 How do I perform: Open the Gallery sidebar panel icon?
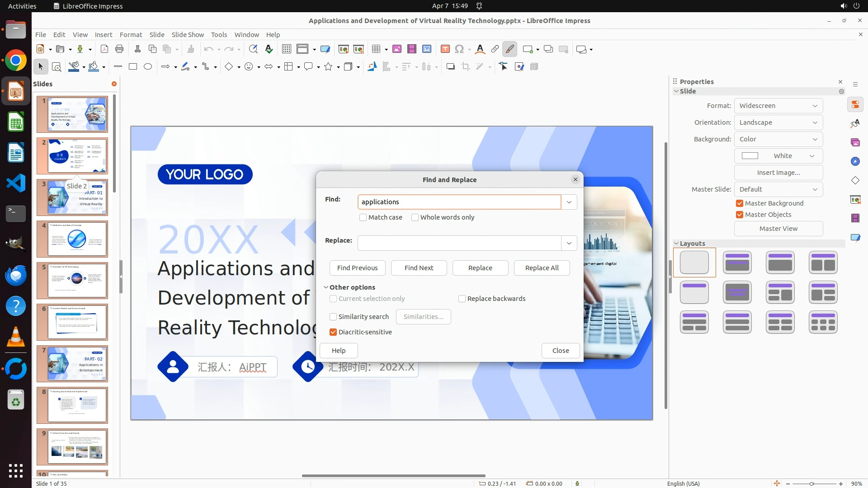pyautogui.click(x=855, y=142)
